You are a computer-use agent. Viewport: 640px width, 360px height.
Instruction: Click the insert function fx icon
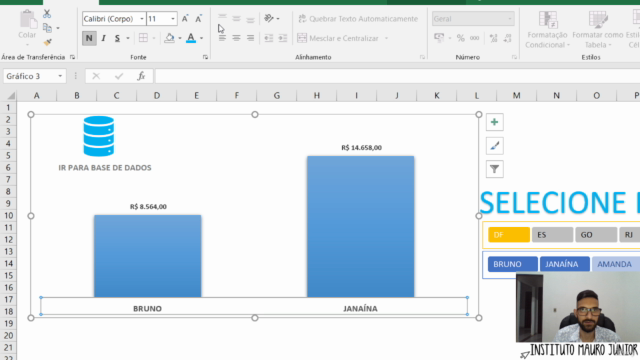pyautogui.click(x=141, y=76)
